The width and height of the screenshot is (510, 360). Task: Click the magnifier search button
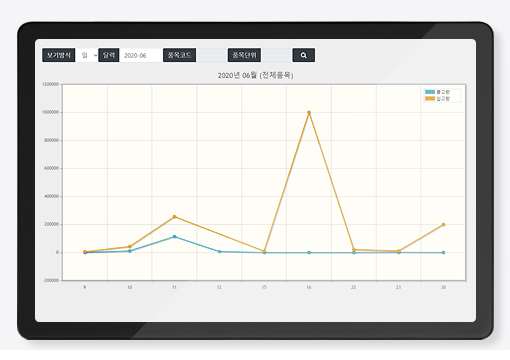pyautogui.click(x=304, y=55)
